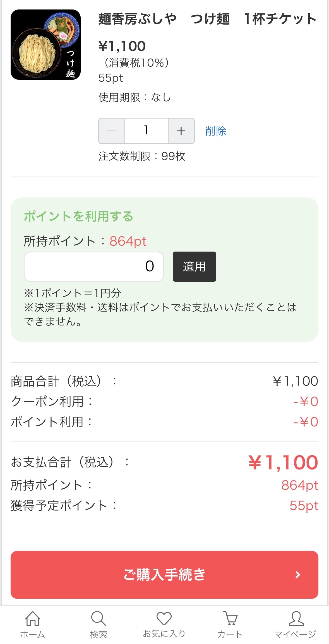The width and height of the screenshot is (329, 644).
Task: Focus the points input field
Action: (x=94, y=266)
